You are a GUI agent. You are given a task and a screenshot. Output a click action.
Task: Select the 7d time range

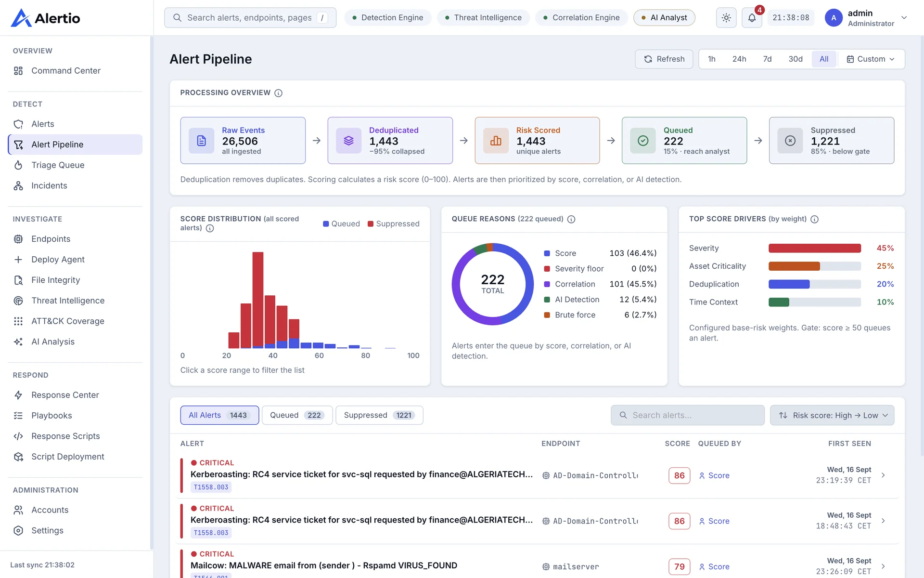(767, 59)
